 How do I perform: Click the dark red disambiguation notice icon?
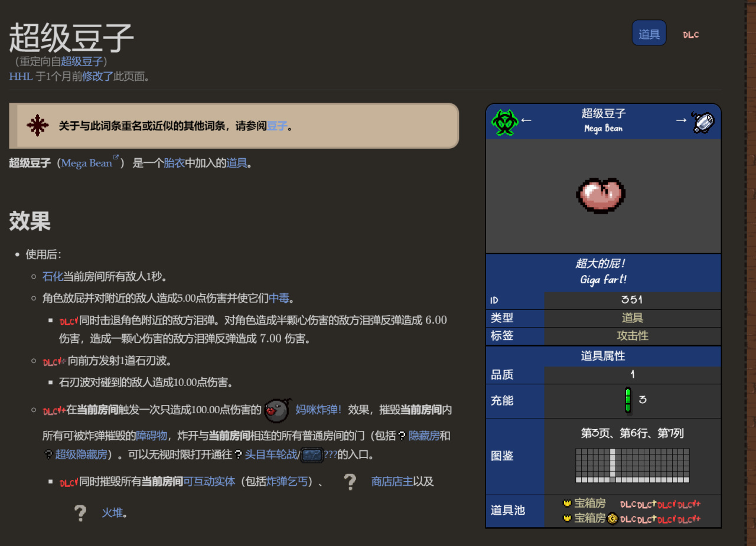[x=38, y=125]
